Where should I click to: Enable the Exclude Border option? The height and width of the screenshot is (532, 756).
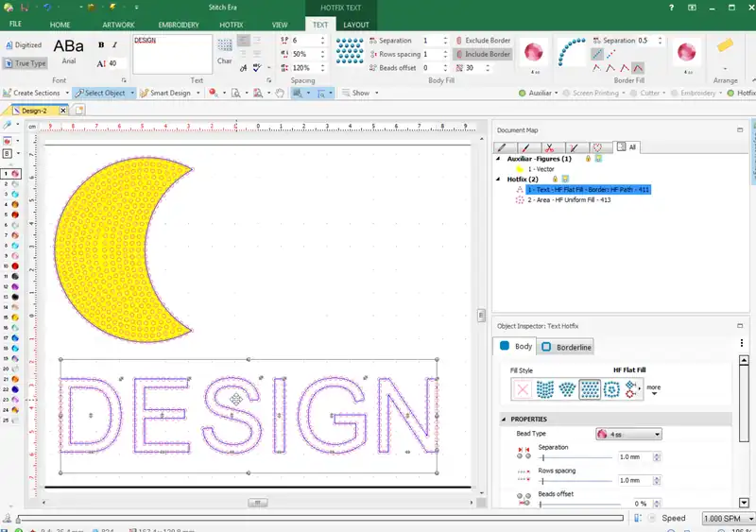pos(484,42)
